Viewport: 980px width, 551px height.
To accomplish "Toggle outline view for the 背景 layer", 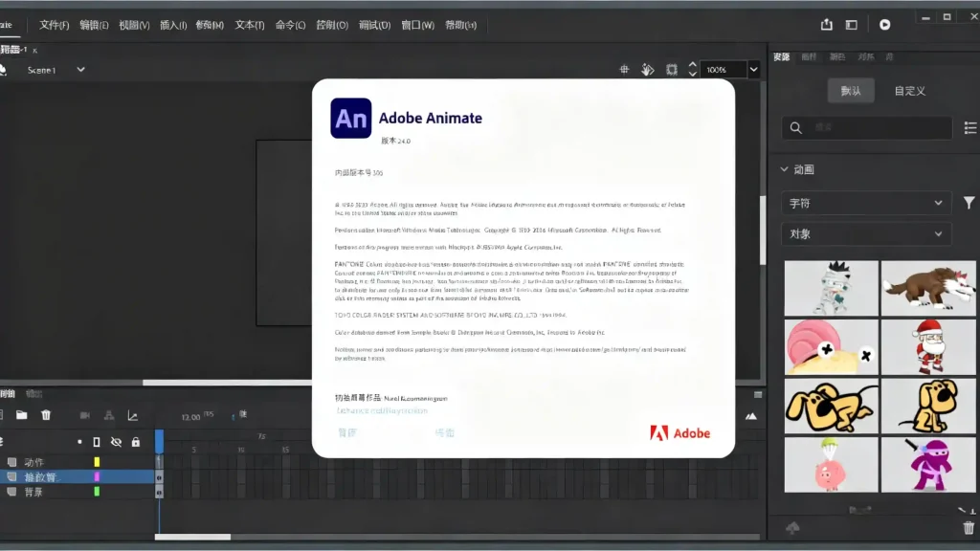I will (x=97, y=491).
